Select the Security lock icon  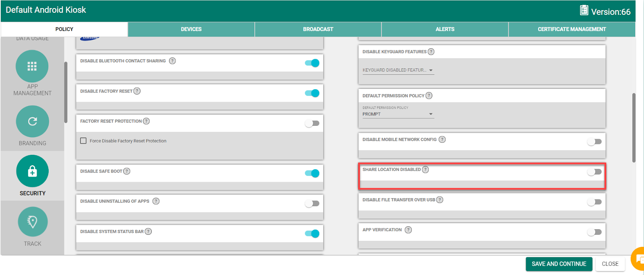[32, 171]
